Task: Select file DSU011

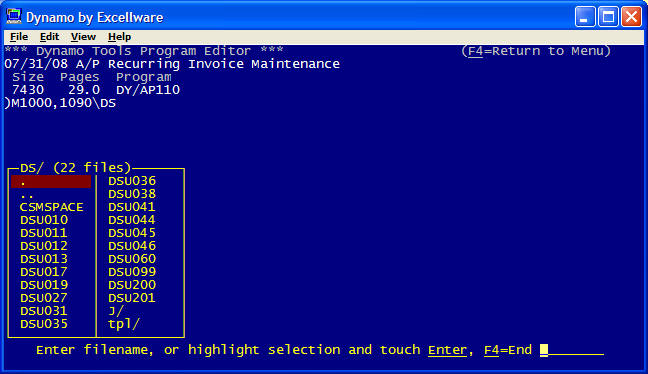Action: (x=44, y=233)
